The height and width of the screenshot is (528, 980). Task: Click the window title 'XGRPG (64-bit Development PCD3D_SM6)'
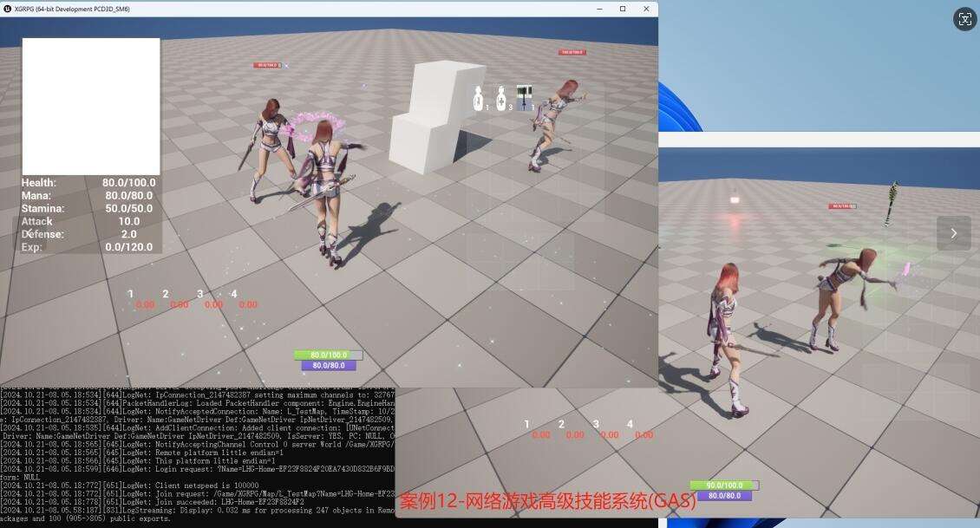[72, 9]
